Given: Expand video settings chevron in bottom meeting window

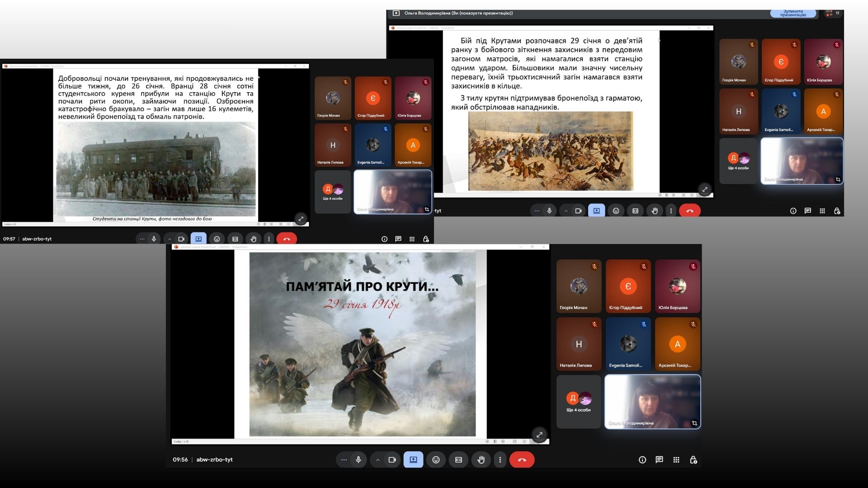Looking at the screenshot, I should click(x=377, y=460).
